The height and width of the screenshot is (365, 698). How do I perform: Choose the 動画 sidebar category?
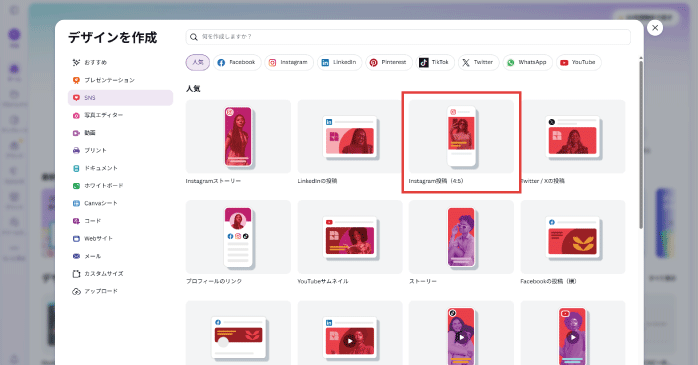(x=120, y=133)
